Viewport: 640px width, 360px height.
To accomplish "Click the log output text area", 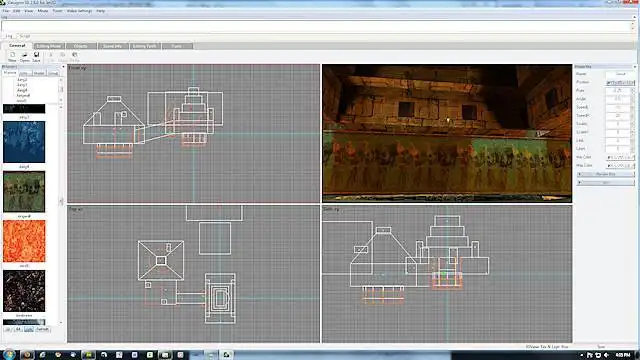I will pyautogui.click(x=316, y=26).
